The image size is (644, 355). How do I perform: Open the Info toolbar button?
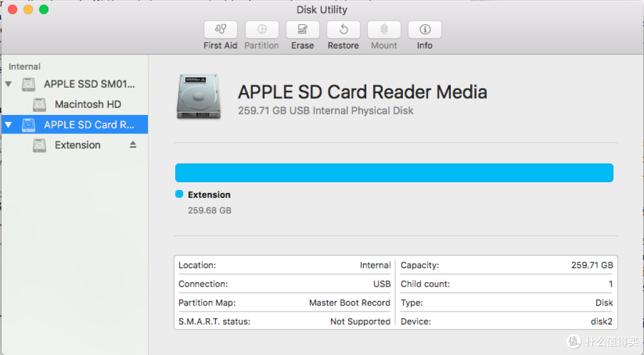pyautogui.click(x=425, y=30)
